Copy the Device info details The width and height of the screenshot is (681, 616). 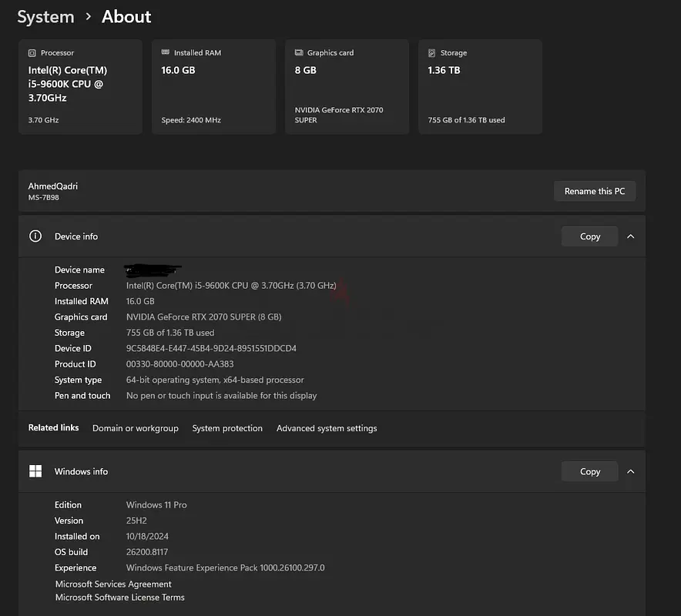click(x=589, y=236)
